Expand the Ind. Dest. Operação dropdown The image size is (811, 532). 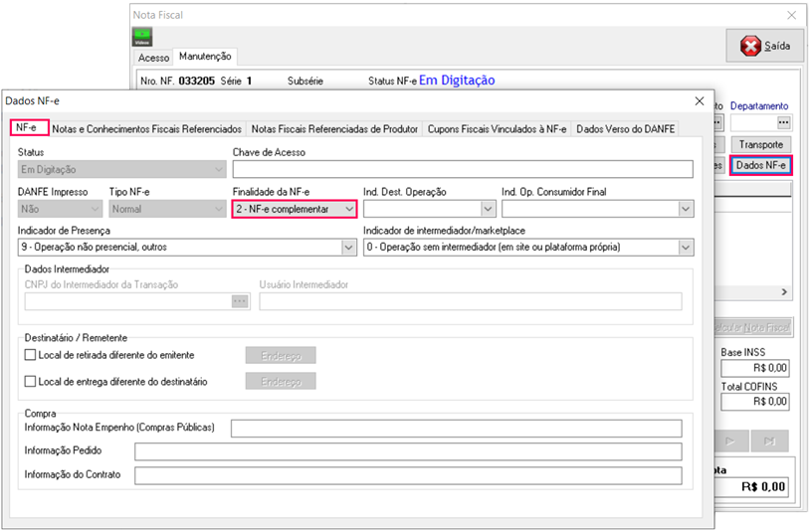coord(488,209)
